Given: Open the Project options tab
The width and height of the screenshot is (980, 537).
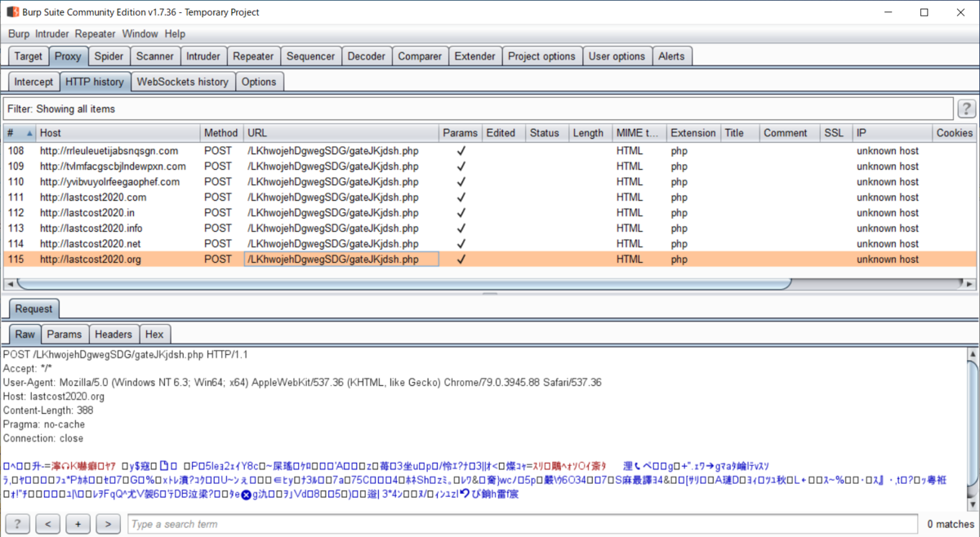Looking at the screenshot, I should click(541, 56).
